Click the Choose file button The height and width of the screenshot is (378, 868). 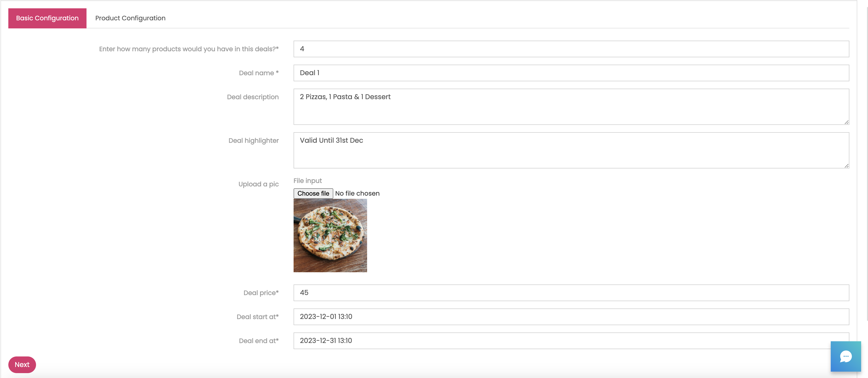point(313,193)
